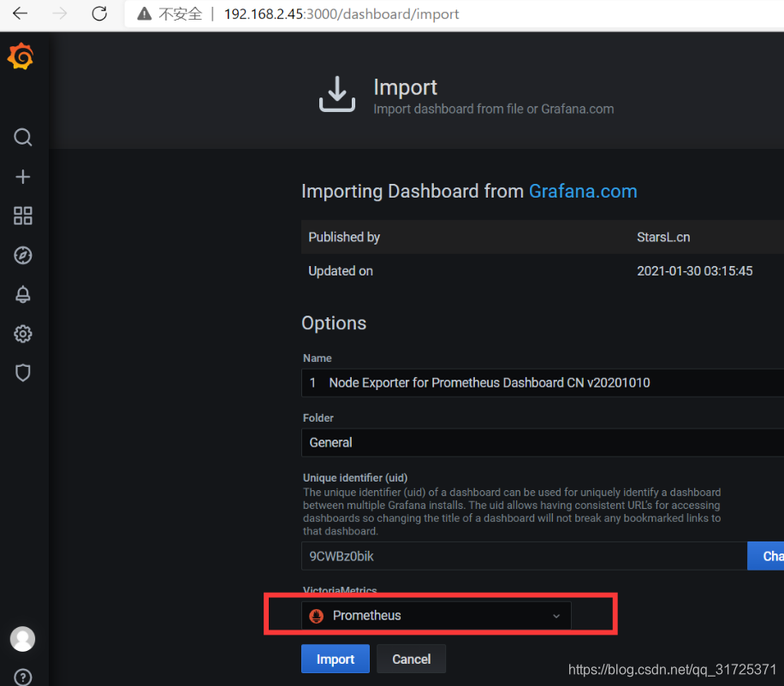The height and width of the screenshot is (686, 784).
Task: Open the Create plus menu
Action: (x=22, y=176)
